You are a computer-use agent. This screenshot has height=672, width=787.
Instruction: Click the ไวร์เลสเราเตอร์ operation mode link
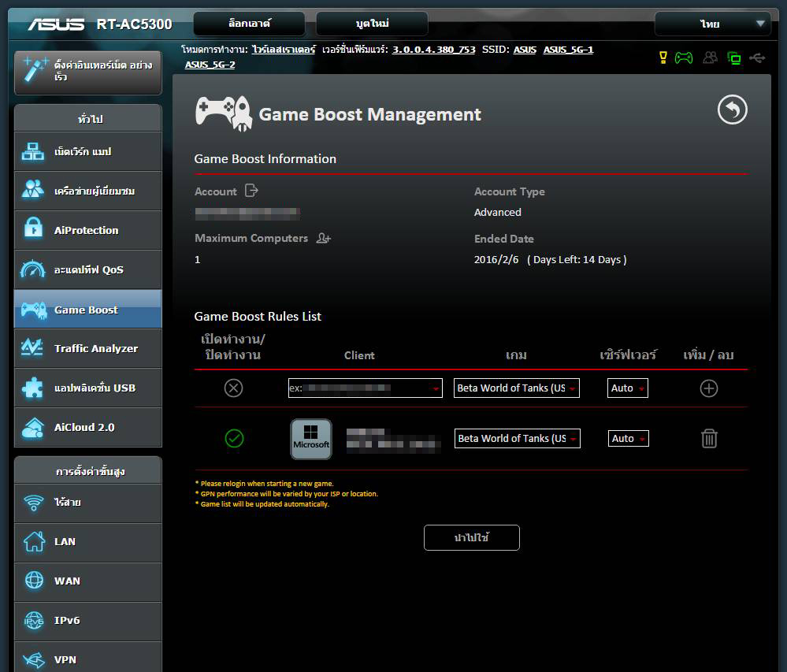point(284,50)
